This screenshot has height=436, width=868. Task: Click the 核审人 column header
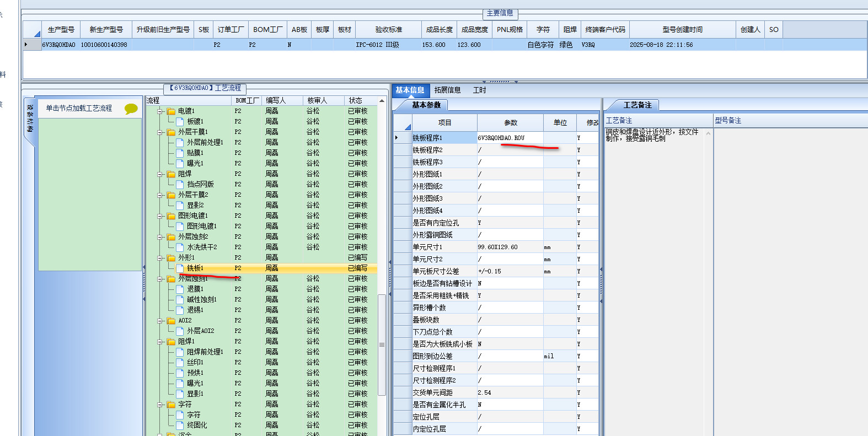pos(324,100)
